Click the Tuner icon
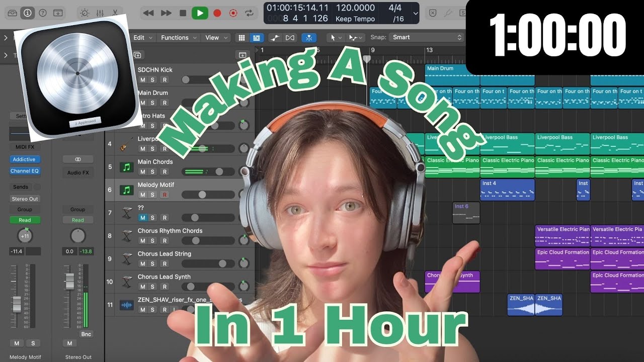Screen dimensions: 644x362 click(x=448, y=13)
